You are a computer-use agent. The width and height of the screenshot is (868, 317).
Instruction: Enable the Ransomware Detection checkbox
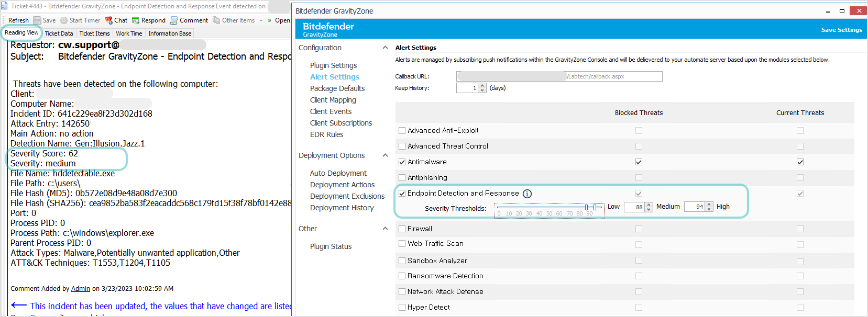[402, 276]
